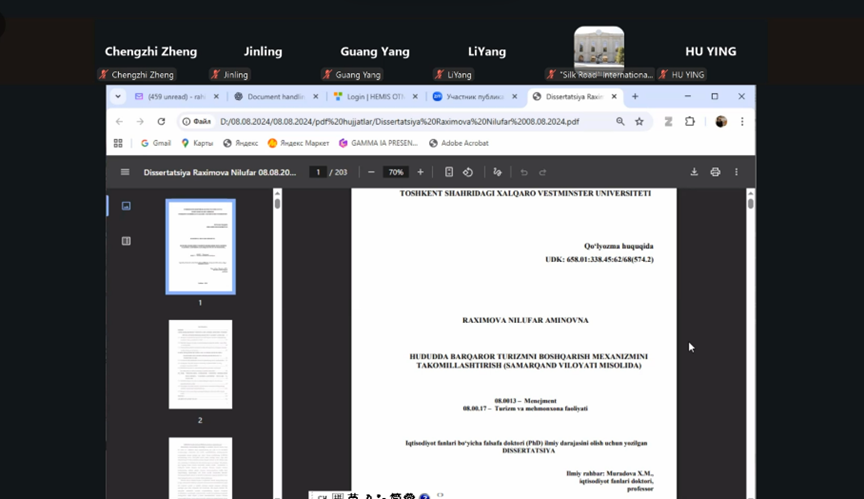Toggle the PDF sidebar hamburger menu
The height and width of the screenshot is (499, 864).
[125, 172]
